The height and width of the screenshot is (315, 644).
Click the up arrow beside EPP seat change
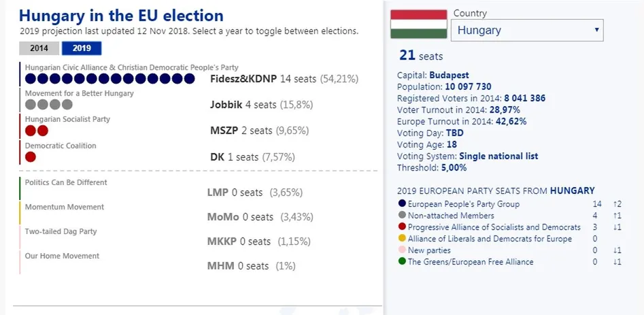tap(617, 204)
